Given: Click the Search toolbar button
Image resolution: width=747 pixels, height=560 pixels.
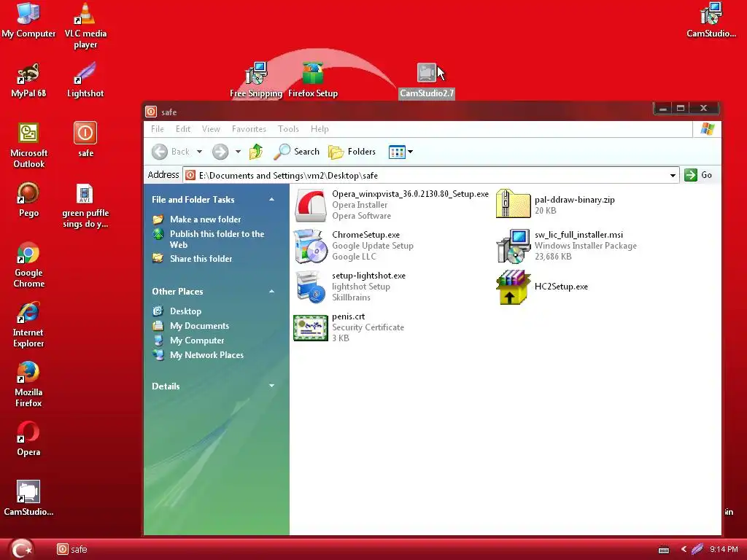Looking at the screenshot, I should click(x=296, y=152).
